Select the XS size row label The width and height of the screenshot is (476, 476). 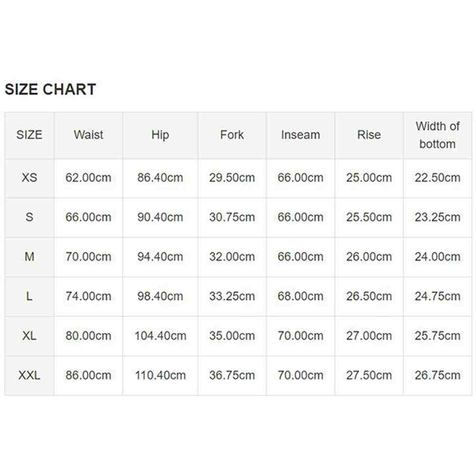tap(30, 178)
